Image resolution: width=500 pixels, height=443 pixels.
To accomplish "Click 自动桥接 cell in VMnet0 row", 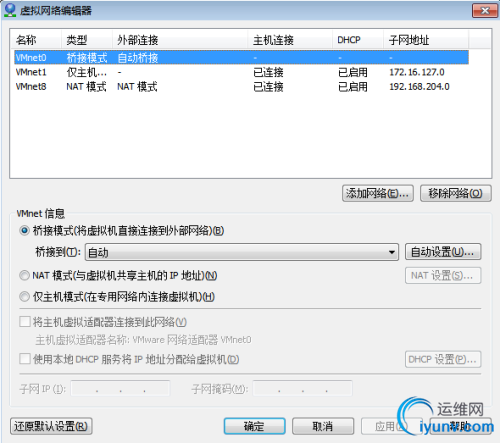I will pos(138,58).
